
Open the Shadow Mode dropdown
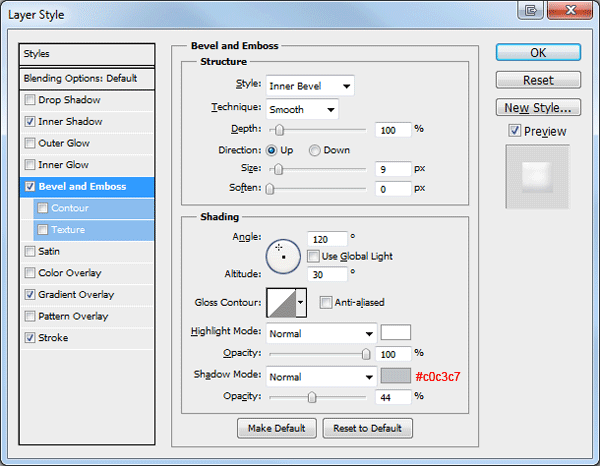[x=321, y=377]
